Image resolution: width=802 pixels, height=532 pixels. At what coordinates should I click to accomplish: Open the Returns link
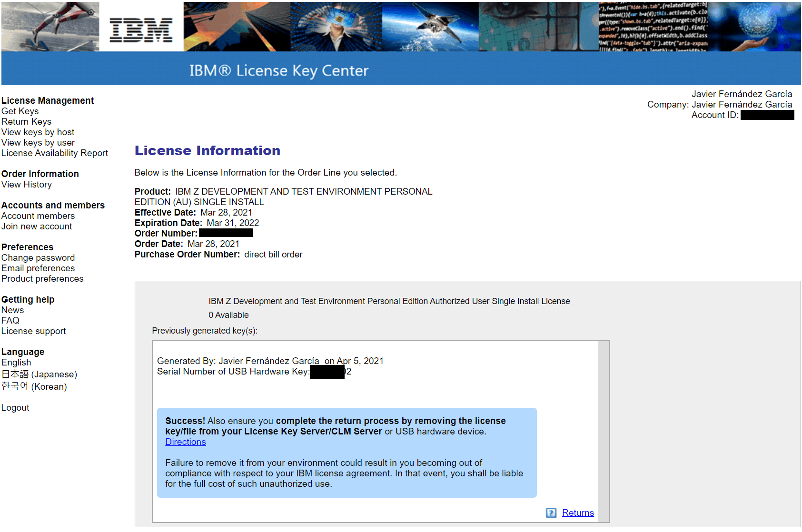pos(577,512)
